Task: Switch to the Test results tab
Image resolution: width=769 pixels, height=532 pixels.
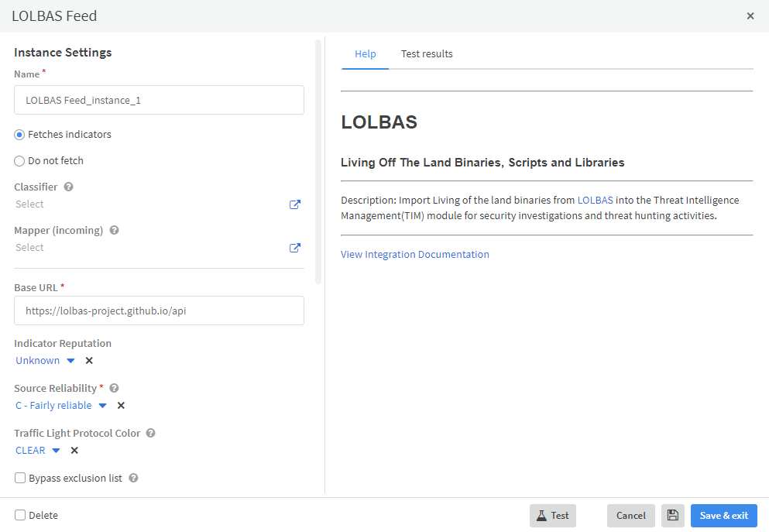Action: [x=427, y=54]
